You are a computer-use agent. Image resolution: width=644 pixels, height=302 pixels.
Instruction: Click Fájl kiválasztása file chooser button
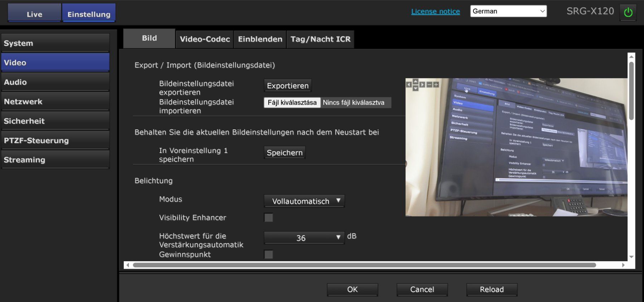coord(292,103)
